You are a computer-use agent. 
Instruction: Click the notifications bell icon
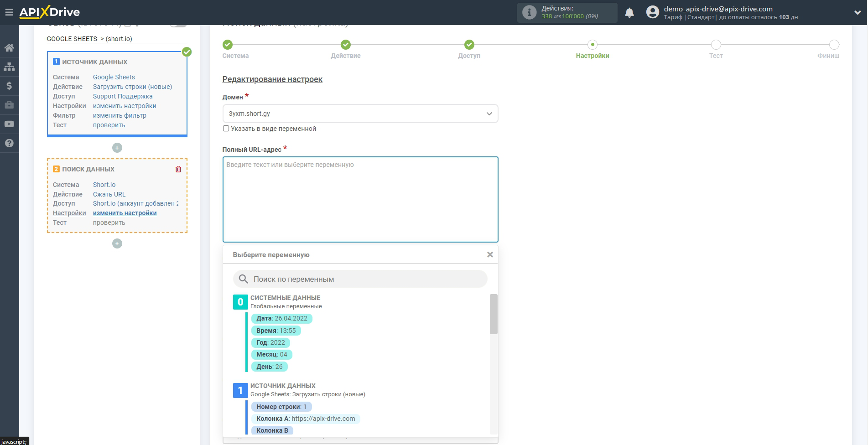(629, 13)
